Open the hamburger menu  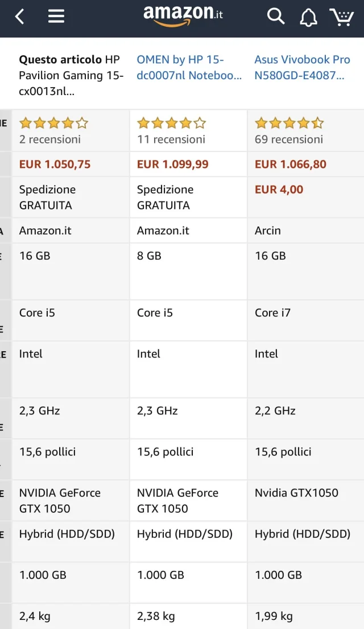click(x=56, y=17)
